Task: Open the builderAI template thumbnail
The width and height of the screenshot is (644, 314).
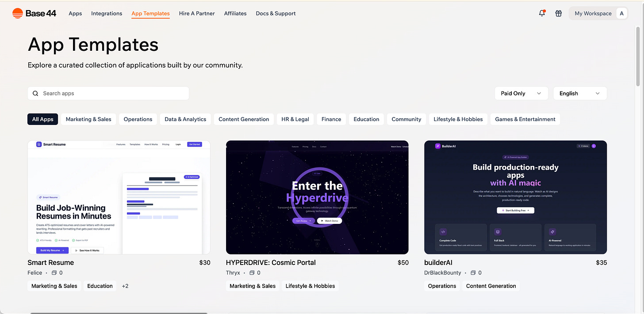Action: click(516, 197)
